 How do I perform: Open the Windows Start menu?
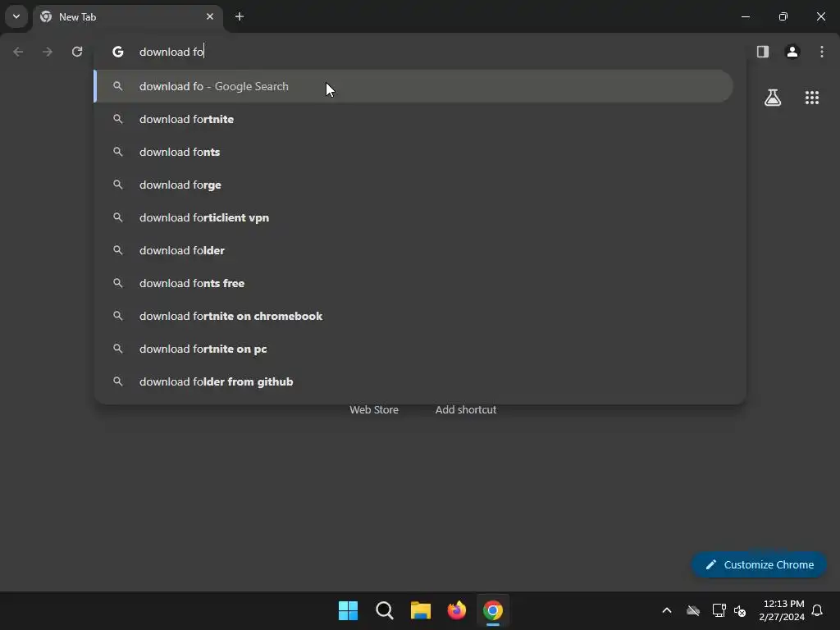click(x=348, y=610)
